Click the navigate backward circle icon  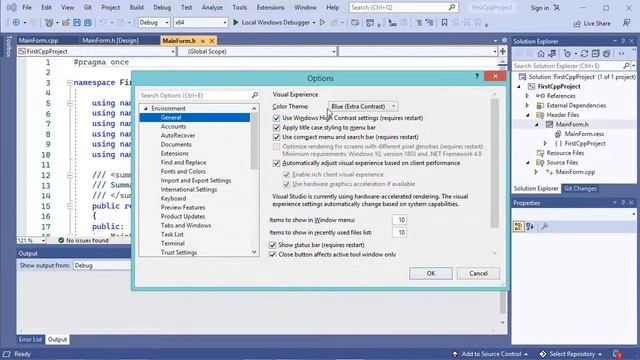coord(16,22)
